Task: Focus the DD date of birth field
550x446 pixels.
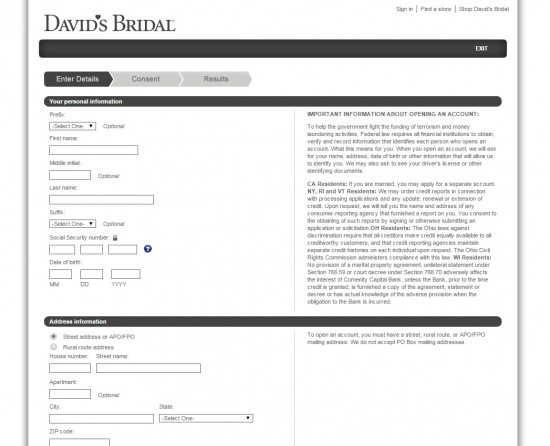Action: coord(92,274)
